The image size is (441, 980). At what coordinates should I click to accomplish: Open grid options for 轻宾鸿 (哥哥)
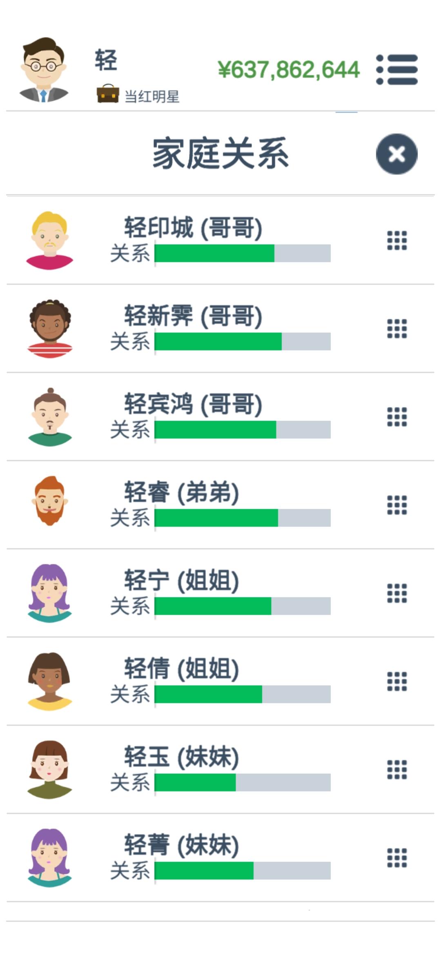397,417
